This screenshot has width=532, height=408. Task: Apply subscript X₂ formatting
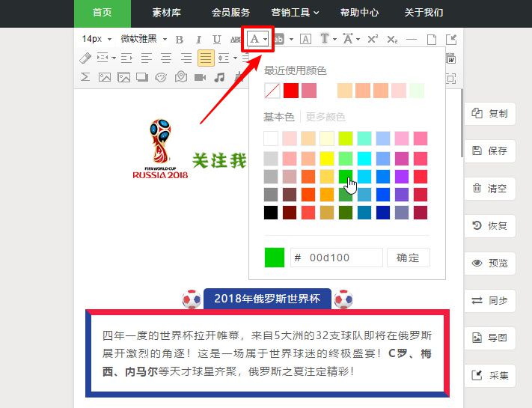tap(392, 40)
